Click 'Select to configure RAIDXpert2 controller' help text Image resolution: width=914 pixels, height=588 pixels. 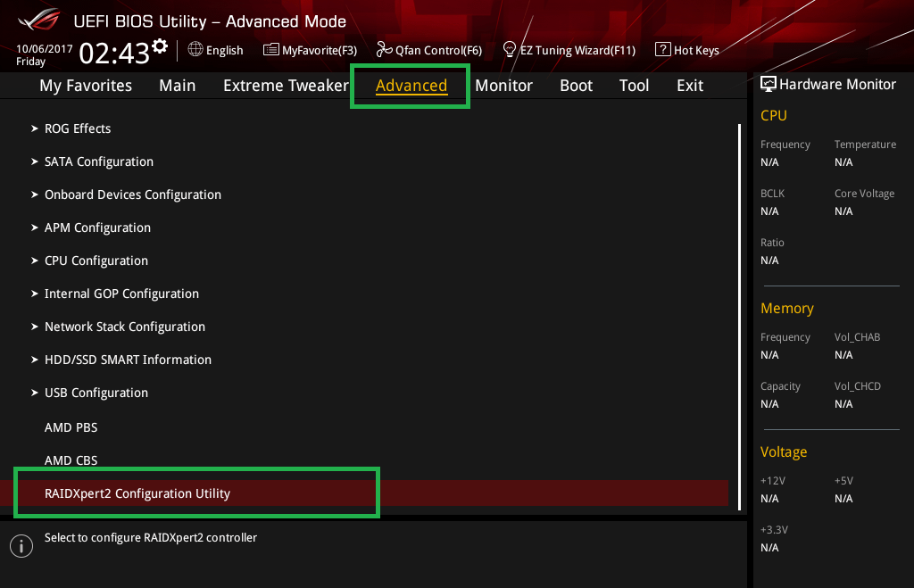pos(151,538)
